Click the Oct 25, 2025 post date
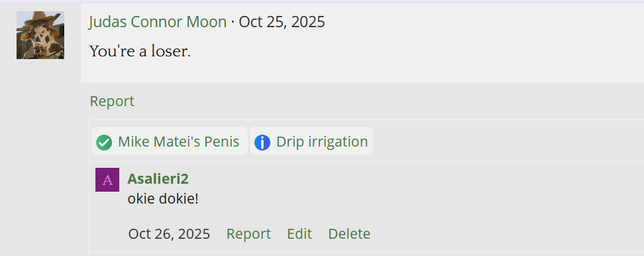This screenshot has width=644, height=256. tap(282, 22)
